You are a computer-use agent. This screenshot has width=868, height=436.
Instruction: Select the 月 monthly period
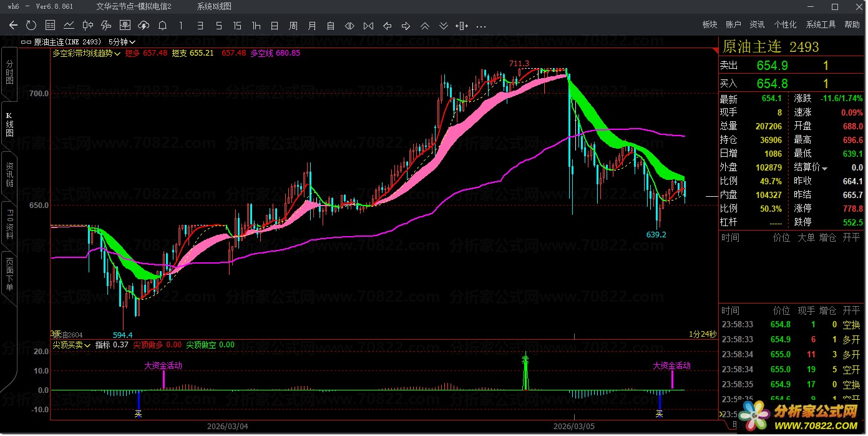[312, 26]
